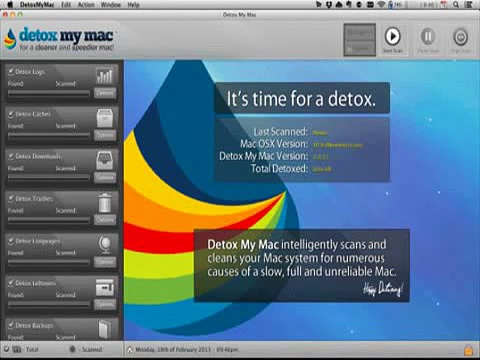Open the Window menu
Image resolution: width=480 pixels, height=360 pixels.
click(111, 5)
